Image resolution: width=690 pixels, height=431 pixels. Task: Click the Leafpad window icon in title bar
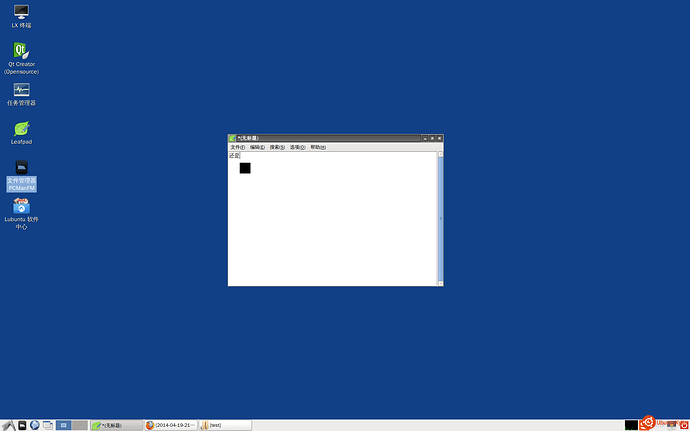232,138
